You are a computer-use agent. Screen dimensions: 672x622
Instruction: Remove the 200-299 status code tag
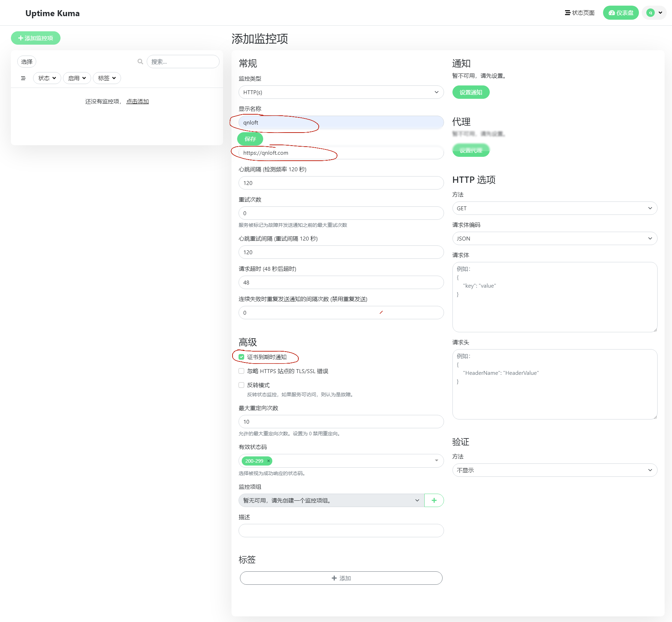268,461
